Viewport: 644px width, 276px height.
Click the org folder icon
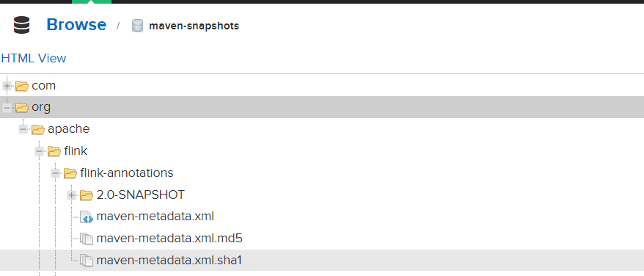click(x=22, y=108)
